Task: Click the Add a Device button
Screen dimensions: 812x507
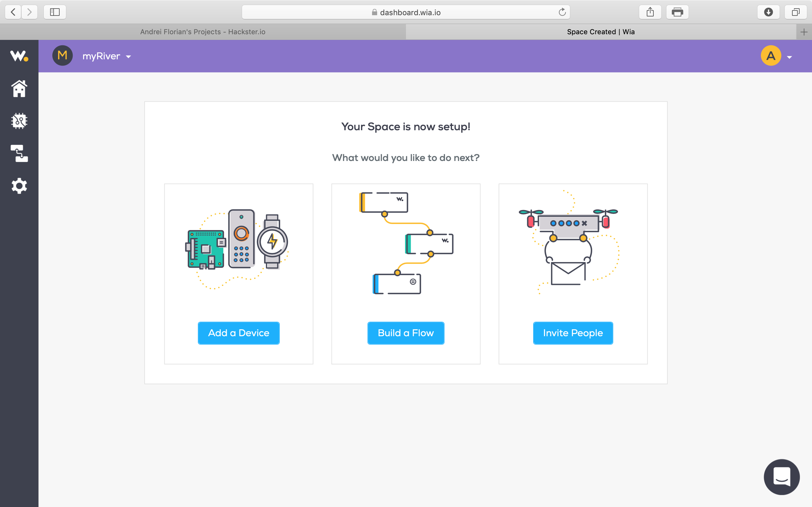Action: coord(239,333)
